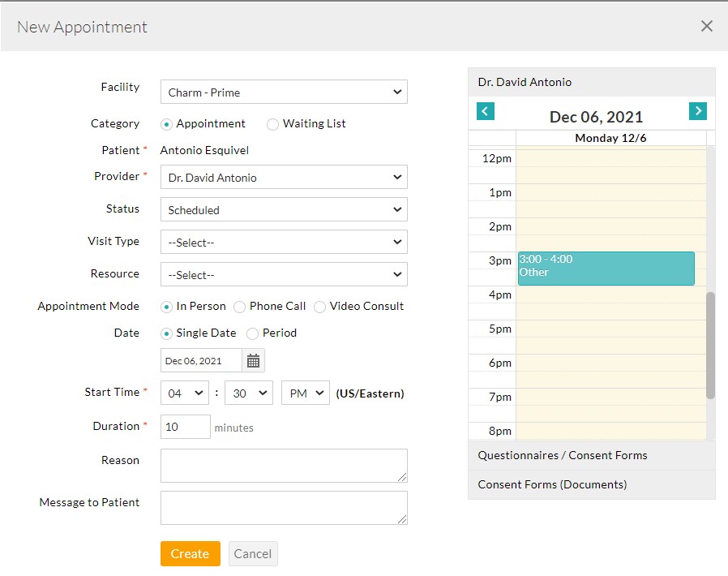Select Video Consult appointment mode

coord(320,307)
